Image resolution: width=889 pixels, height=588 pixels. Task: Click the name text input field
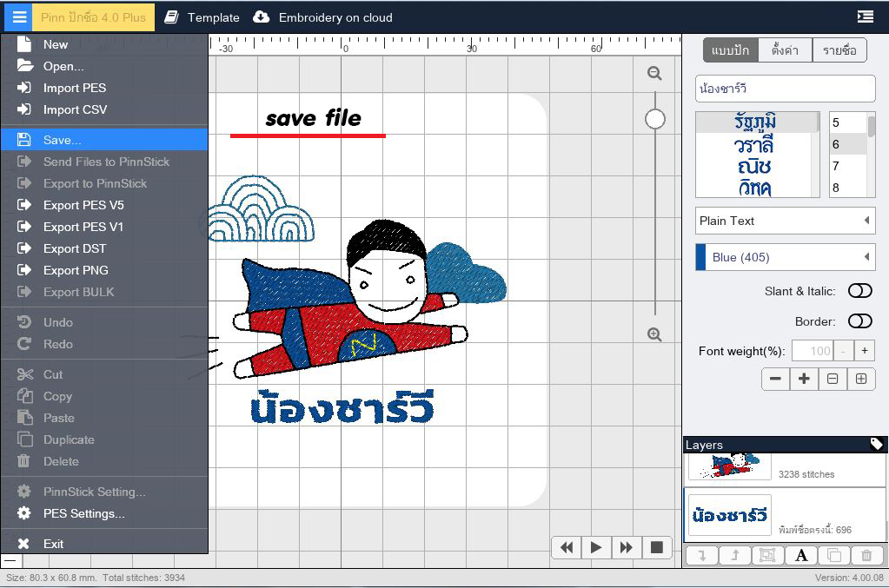point(786,89)
